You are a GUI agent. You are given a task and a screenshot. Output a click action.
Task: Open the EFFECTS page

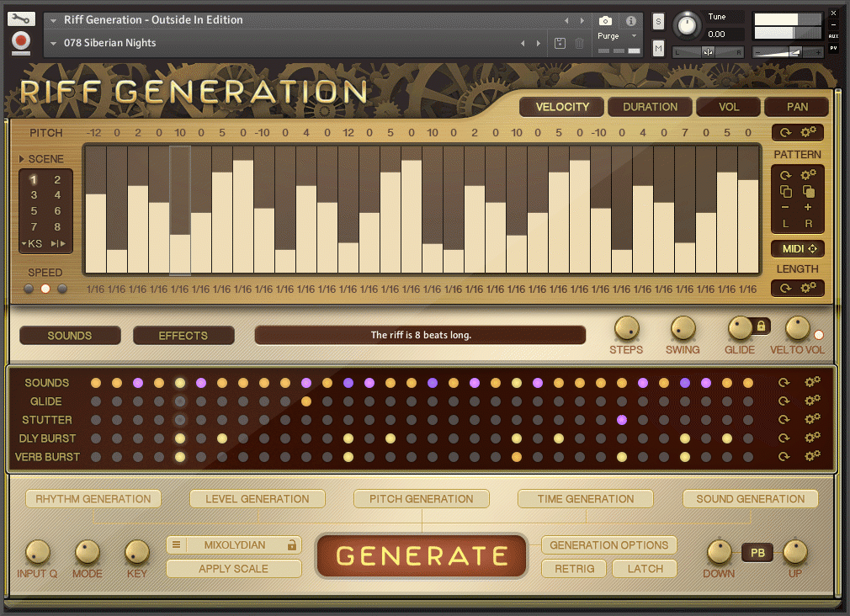coord(183,336)
